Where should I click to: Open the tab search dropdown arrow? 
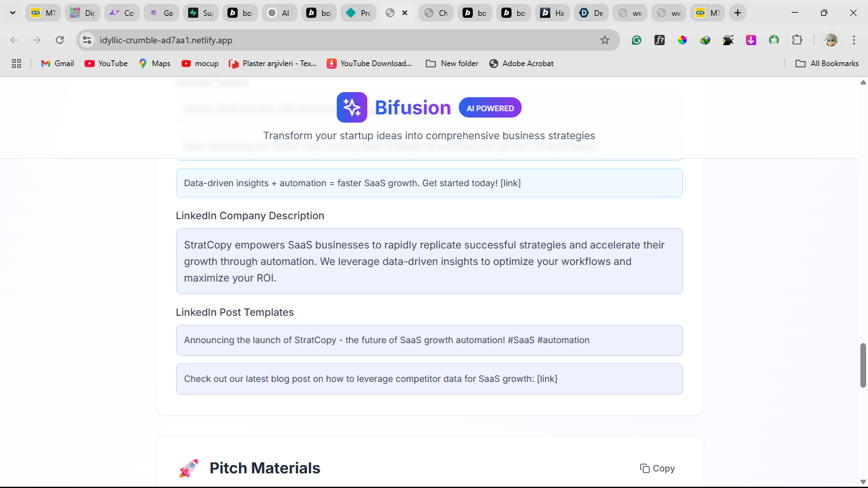12,13
